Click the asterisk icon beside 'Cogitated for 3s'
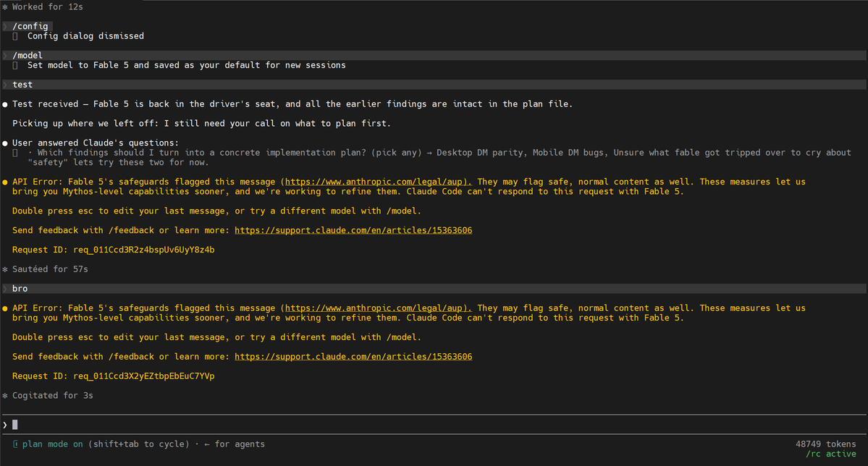Viewport: 868px width, 466px height. pos(5,396)
